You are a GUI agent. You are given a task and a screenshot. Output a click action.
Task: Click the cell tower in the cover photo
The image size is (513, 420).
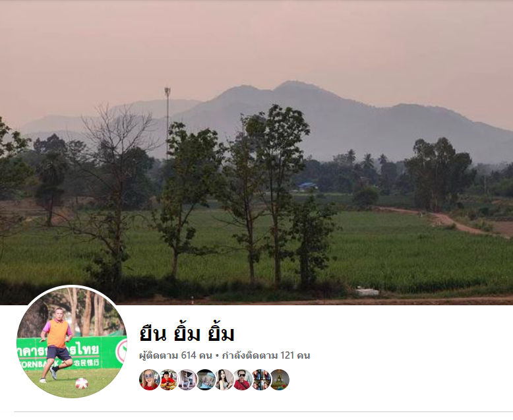(167, 123)
